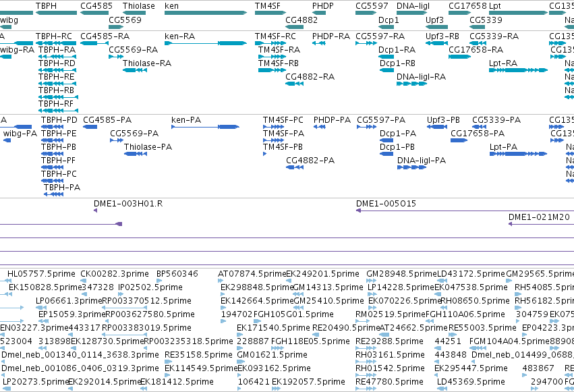
Task: Select the DNA-ligI-PA protein label
Action: tap(422, 161)
